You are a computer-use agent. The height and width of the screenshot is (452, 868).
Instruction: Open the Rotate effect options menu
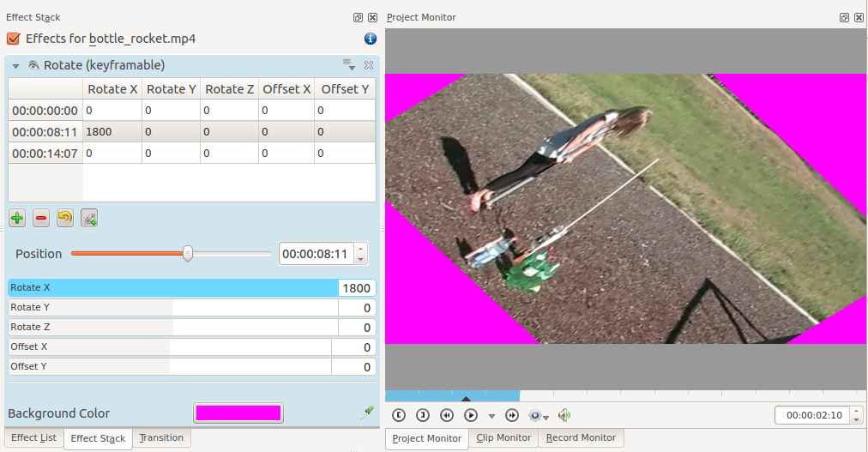click(349, 65)
